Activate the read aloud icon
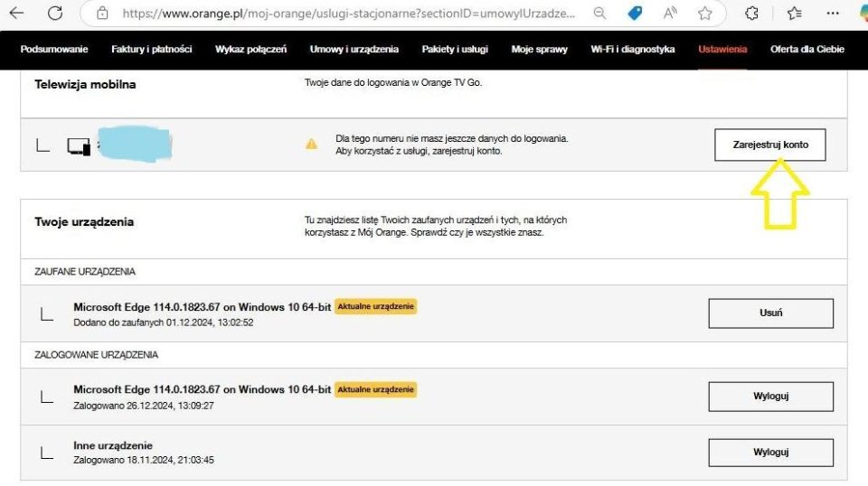Viewport: 868px width, 486px height. tap(670, 14)
